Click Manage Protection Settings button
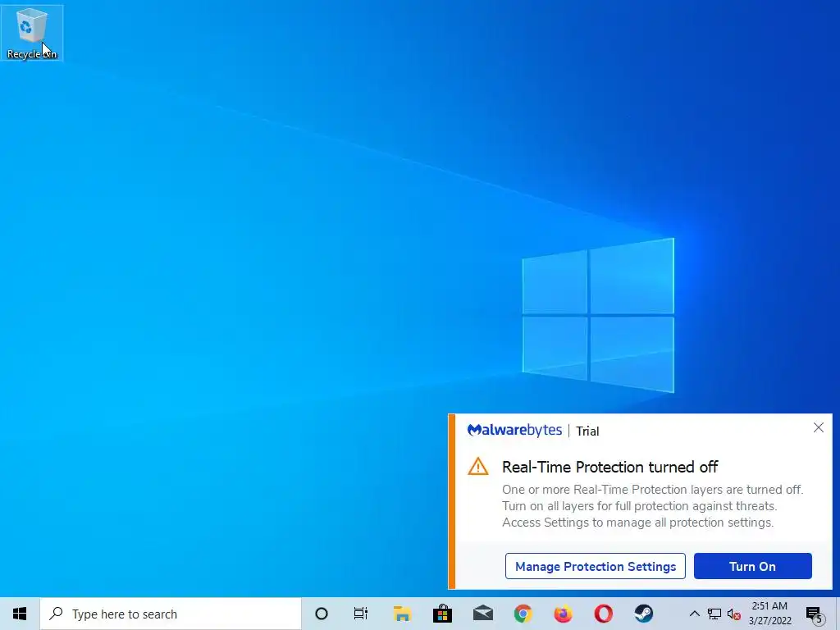This screenshot has height=630, width=840. pyautogui.click(x=596, y=566)
